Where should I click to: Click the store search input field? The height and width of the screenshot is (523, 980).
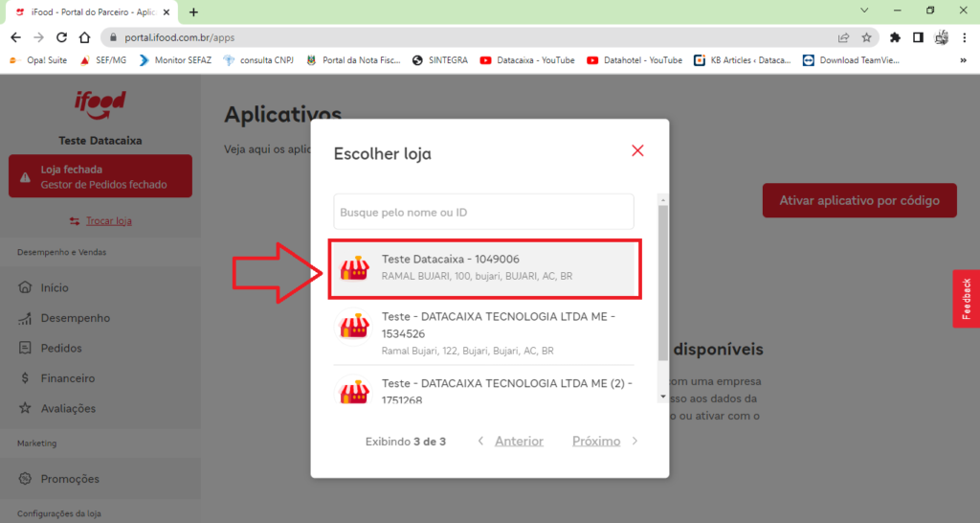tap(483, 212)
